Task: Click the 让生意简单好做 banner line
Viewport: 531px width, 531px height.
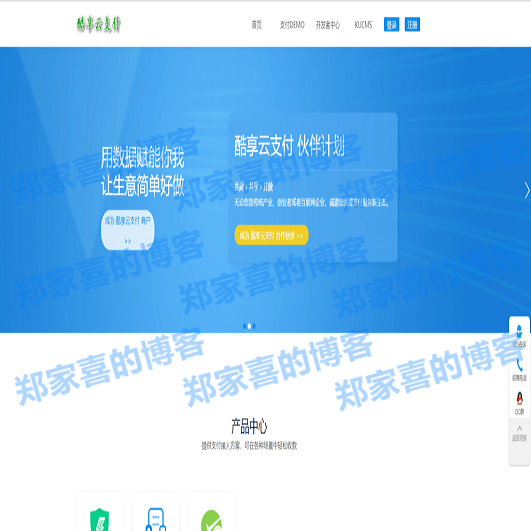Action: pos(143,185)
